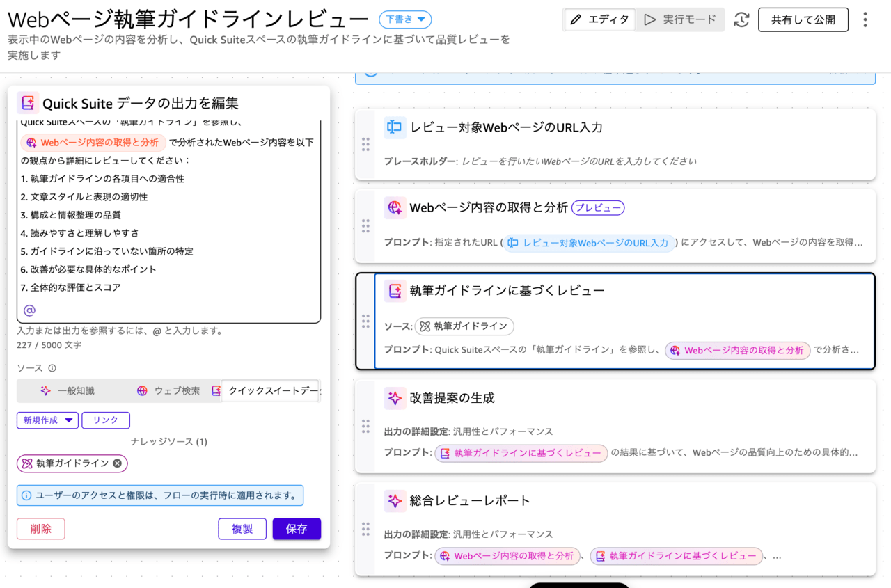The width and height of the screenshot is (891, 588).
Task: Click the @ mention icon in prompt editor
Action: [x=29, y=310]
